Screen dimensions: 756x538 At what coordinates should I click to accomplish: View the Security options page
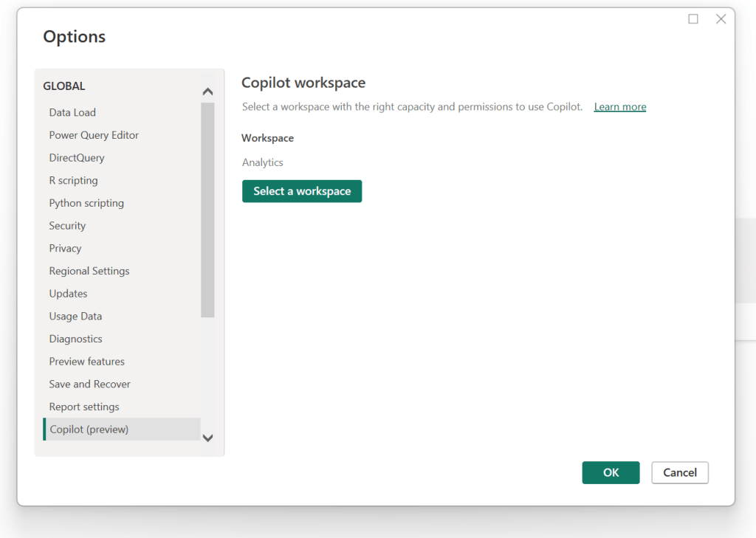(x=67, y=225)
